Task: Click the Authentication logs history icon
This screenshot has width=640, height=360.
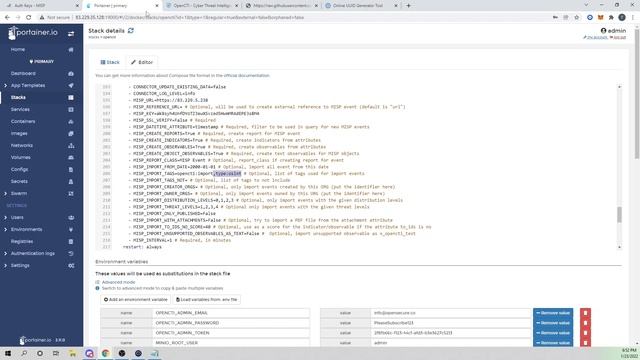Action: (71, 253)
